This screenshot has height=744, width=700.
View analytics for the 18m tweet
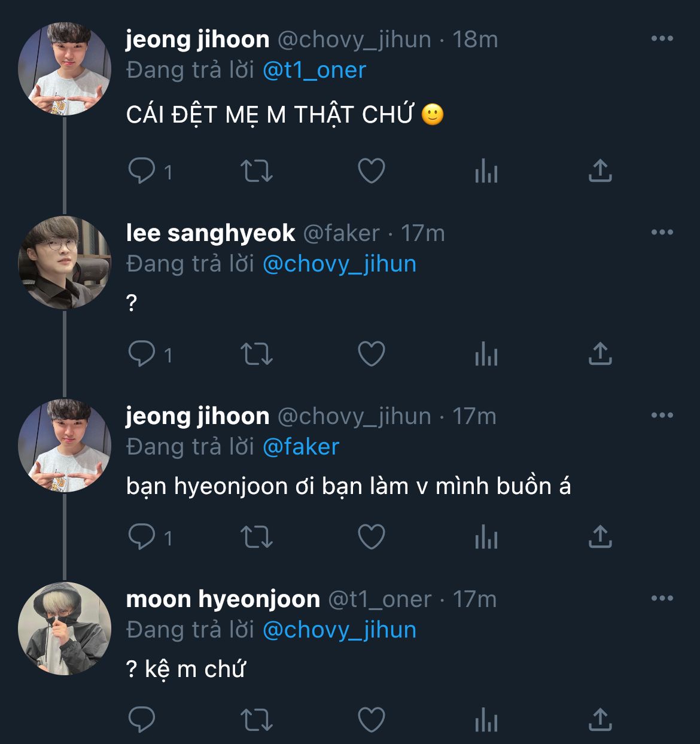[x=486, y=172]
